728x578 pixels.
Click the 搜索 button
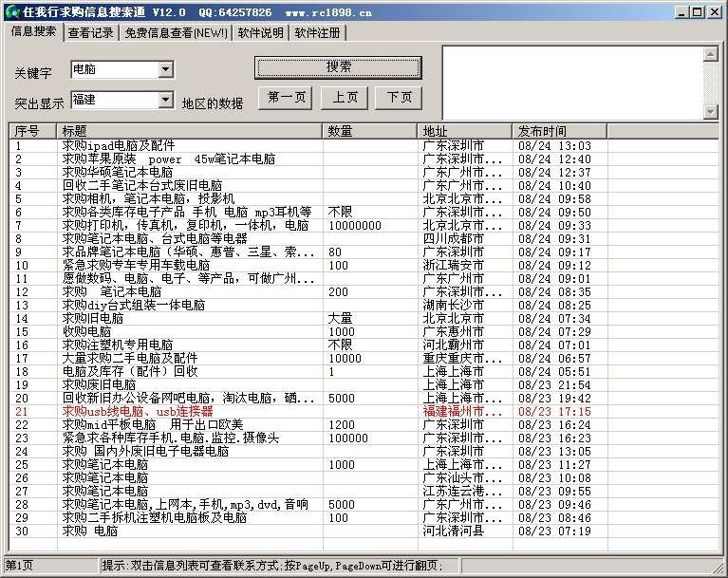(x=338, y=67)
